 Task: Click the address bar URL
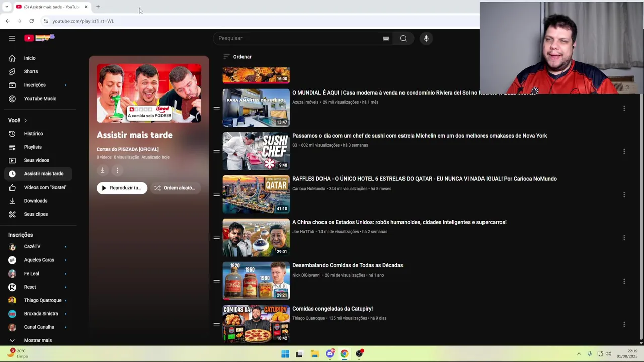(x=83, y=21)
